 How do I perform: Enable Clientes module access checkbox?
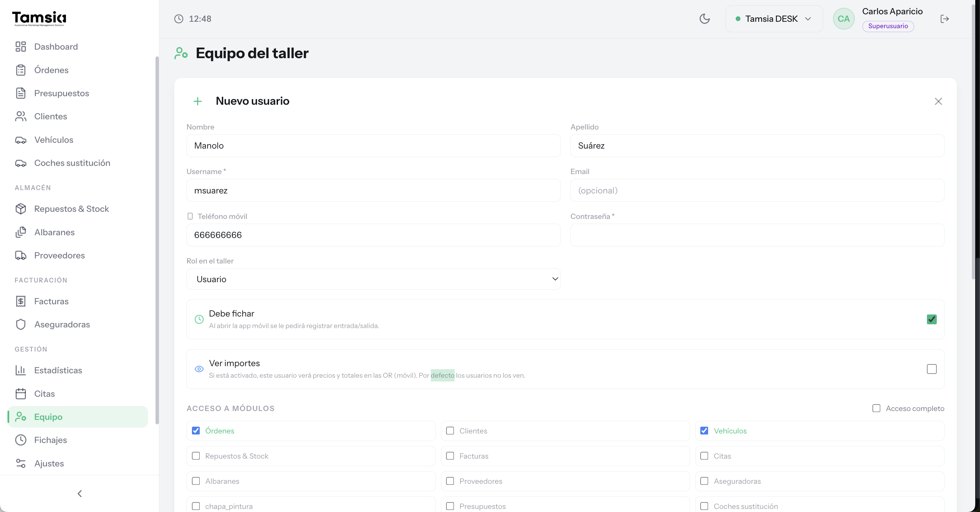[450, 431]
